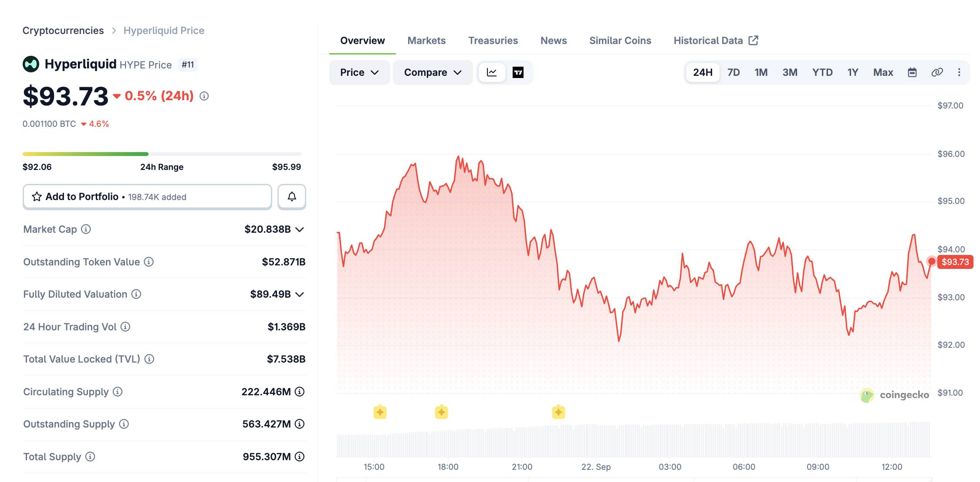The height and width of the screenshot is (482, 980).
Task: Click the $1.369B trading volume value
Action: point(287,327)
